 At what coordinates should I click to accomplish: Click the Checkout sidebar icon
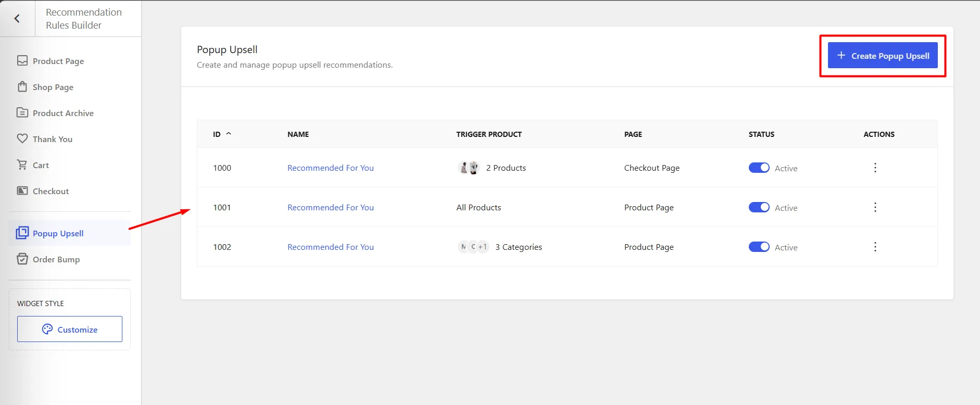tap(22, 191)
